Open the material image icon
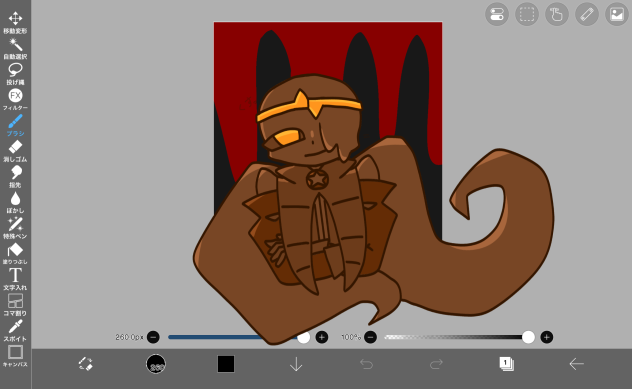The width and height of the screenshot is (632, 389). point(617,15)
